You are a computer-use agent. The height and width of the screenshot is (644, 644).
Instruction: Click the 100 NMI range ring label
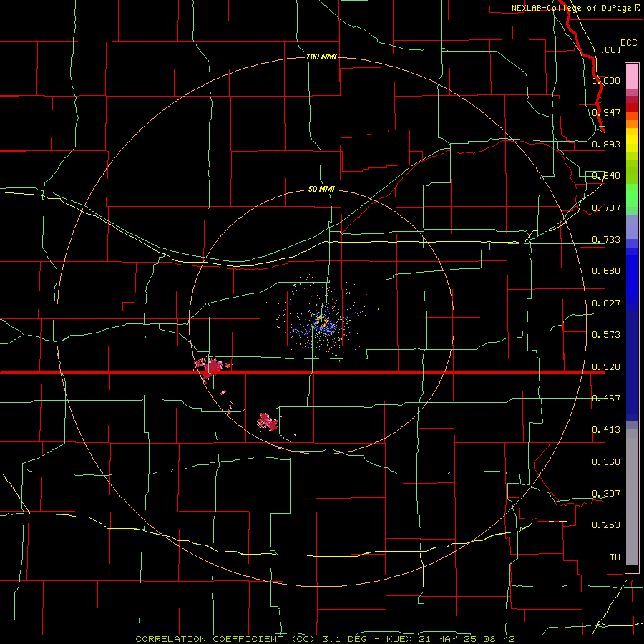[321, 57]
